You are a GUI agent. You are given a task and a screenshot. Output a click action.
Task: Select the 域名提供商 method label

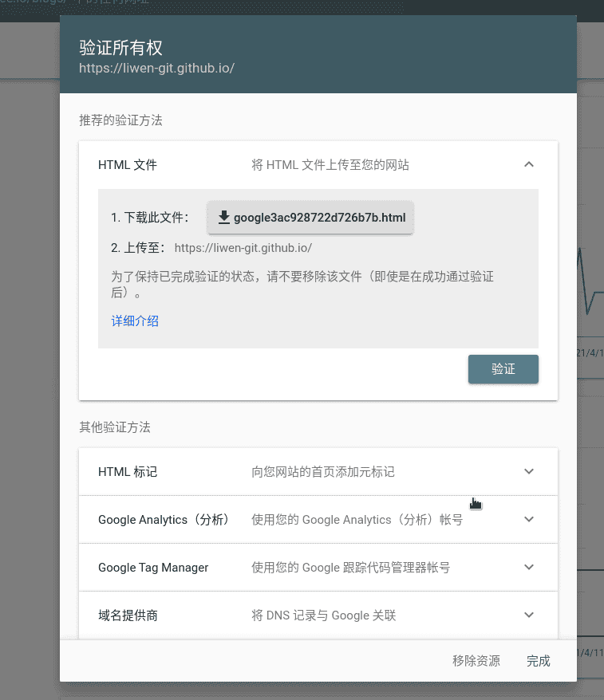(x=128, y=615)
